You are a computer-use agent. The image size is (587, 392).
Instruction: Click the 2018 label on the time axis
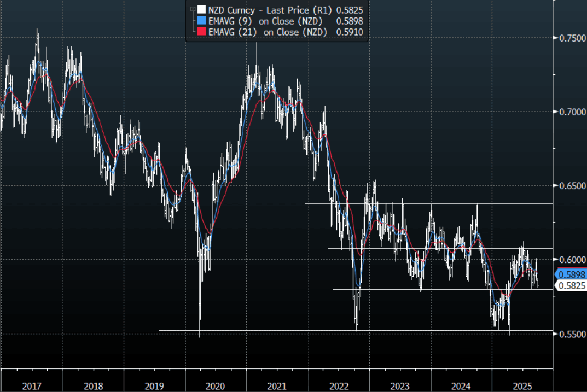[93, 386]
